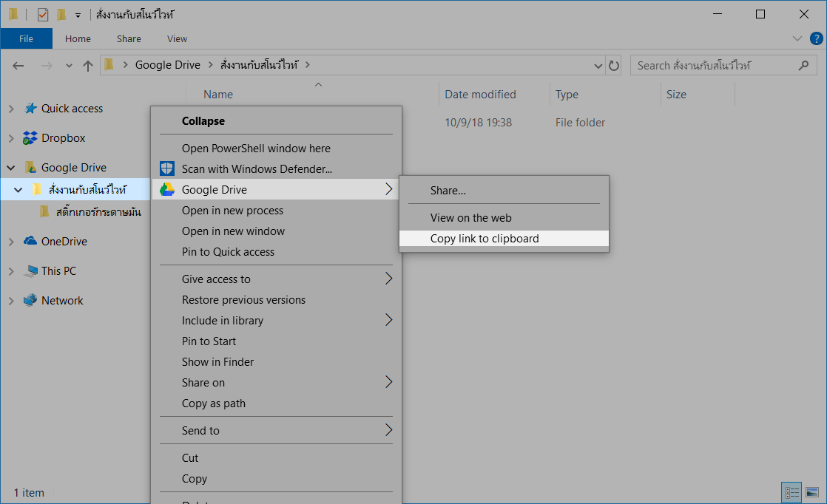Sort by the Name column header
This screenshot has width=827, height=504.
pyautogui.click(x=218, y=95)
